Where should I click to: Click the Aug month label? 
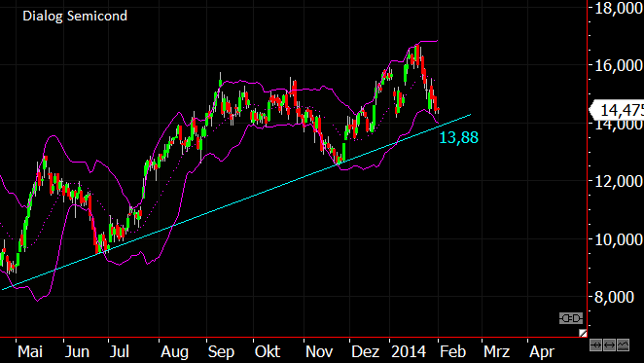pyautogui.click(x=174, y=352)
